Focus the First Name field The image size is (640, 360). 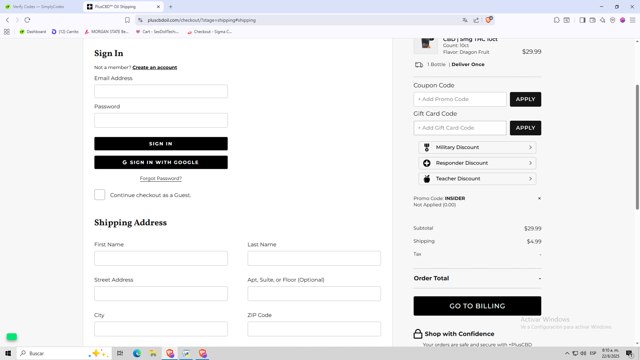click(161, 258)
